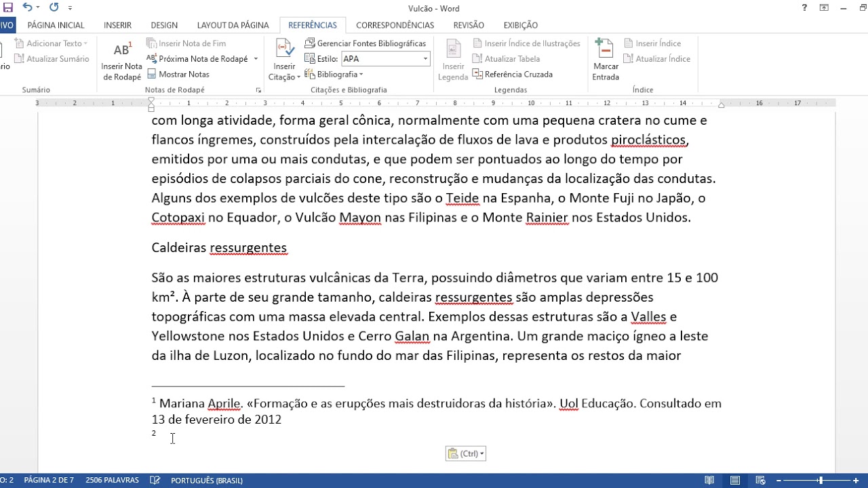Image resolution: width=868 pixels, height=488 pixels.
Task: Click Atualizar Índice
Action: tap(657, 59)
